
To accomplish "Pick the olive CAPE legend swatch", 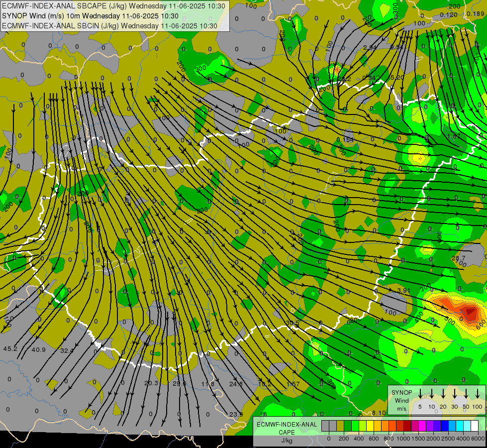I will (340, 426).
